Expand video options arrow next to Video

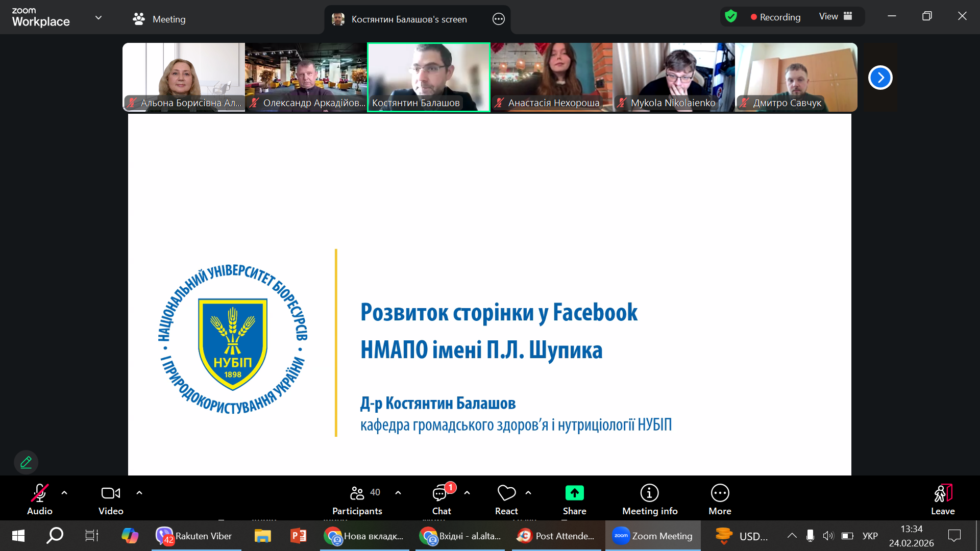click(139, 493)
